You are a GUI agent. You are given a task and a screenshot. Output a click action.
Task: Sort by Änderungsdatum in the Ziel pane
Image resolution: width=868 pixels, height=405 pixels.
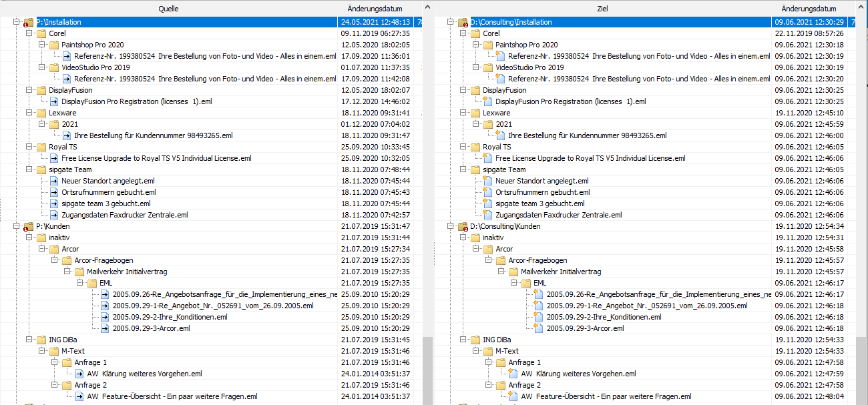click(x=808, y=9)
